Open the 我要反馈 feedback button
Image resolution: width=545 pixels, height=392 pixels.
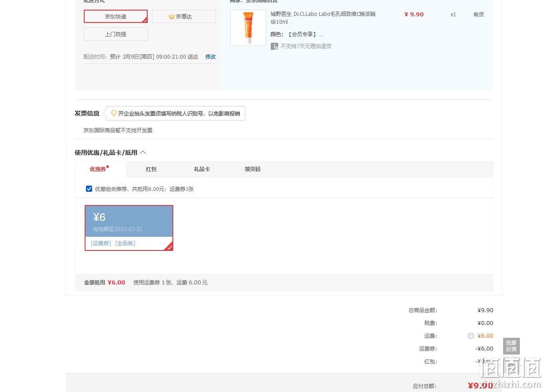(511, 346)
